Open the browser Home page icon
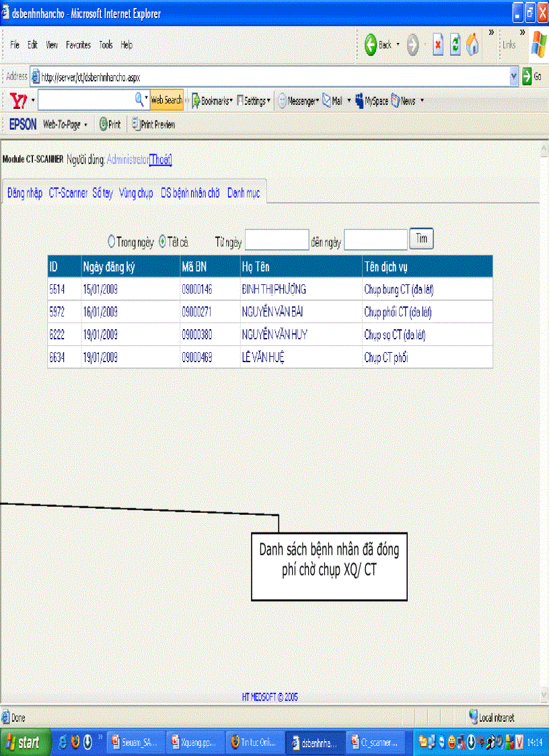The width and height of the screenshot is (549, 756). click(472, 43)
